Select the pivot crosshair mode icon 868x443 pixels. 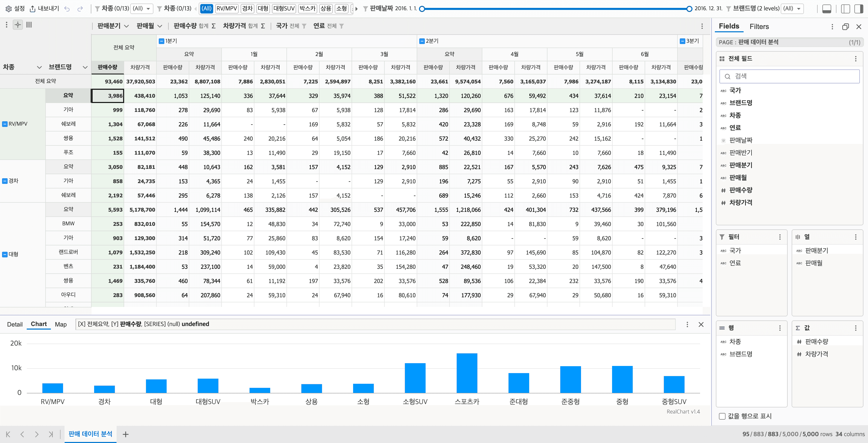pos(18,25)
